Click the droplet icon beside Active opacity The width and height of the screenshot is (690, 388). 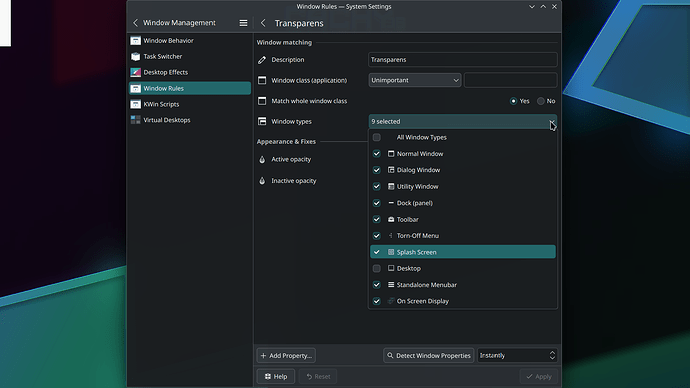coord(262,159)
